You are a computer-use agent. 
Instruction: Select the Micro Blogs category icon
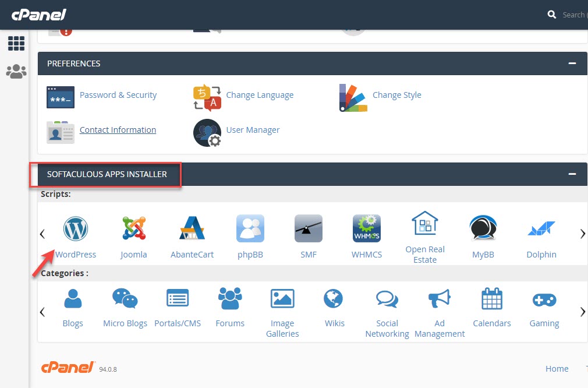[x=125, y=299]
